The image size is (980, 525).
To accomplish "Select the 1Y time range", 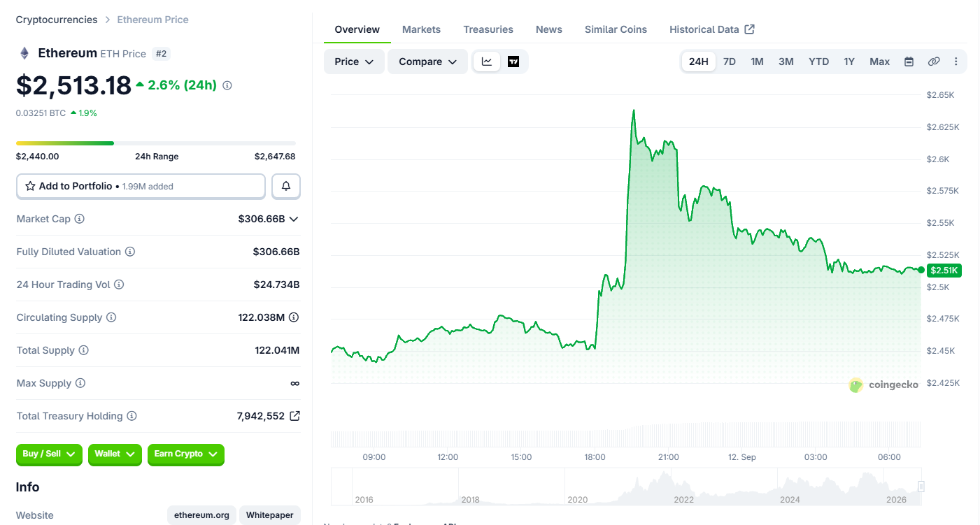I will tap(849, 62).
